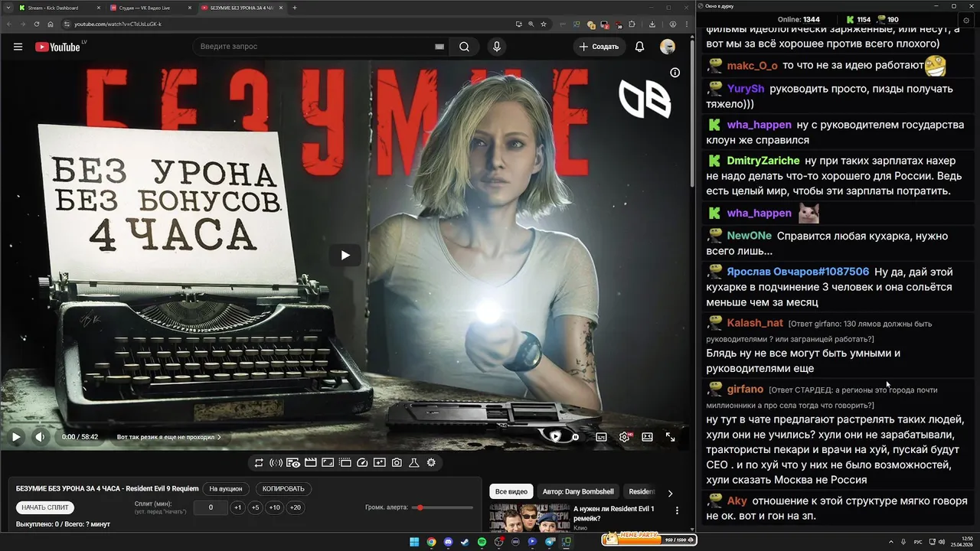Viewport: 980px width, 551px height.
Task: Open YouTube notifications bell
Action: 639,47
